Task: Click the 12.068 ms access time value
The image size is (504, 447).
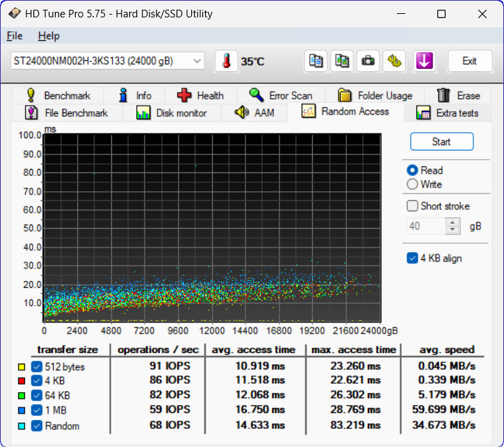Action: click(x=260, y=395)
